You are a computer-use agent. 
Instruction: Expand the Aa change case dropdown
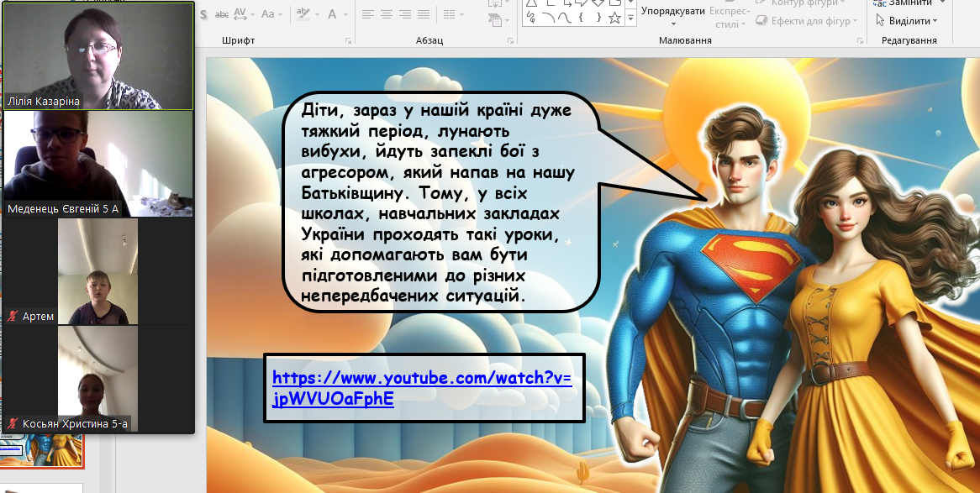[x=280, y=14]
